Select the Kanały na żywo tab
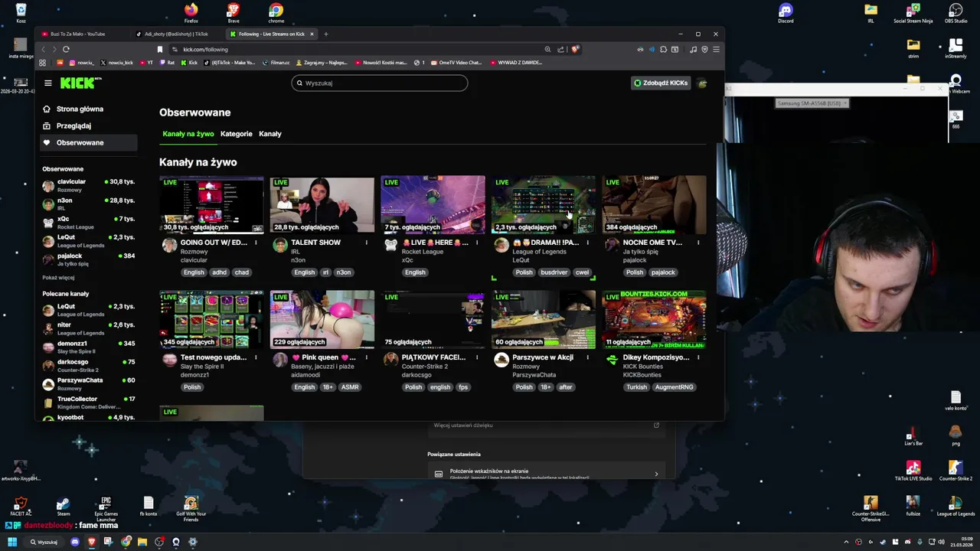This screenshot has width=980, height=551. [x=188, y=134]
